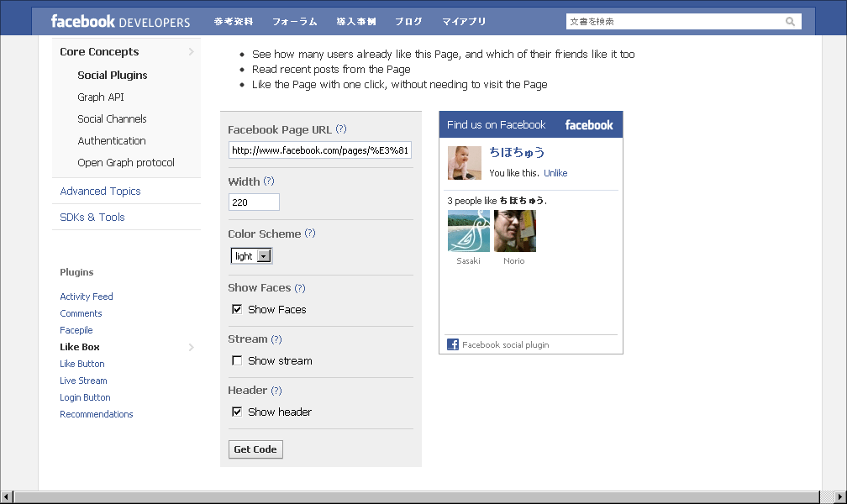Open the ブログ menu

pos(408,22)
